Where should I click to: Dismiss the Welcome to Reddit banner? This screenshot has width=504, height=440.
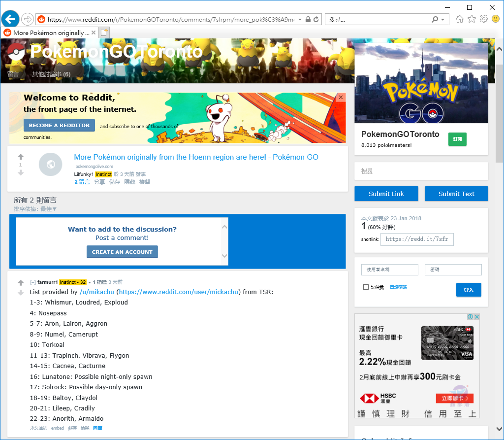341,98
